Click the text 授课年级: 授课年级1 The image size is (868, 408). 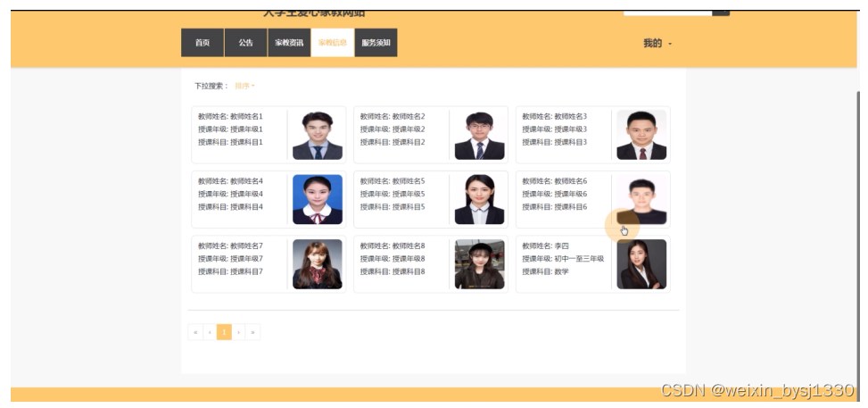[230, 129]
